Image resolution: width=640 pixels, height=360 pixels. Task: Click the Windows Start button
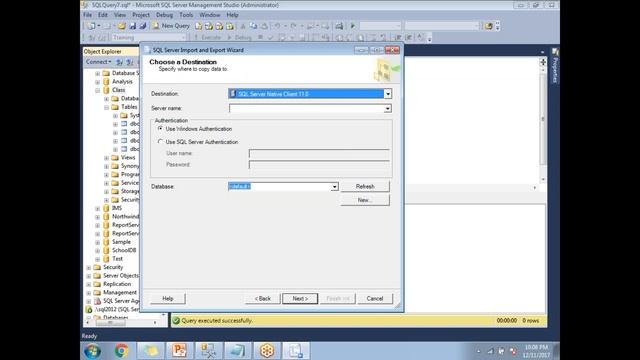pos(93,351)
